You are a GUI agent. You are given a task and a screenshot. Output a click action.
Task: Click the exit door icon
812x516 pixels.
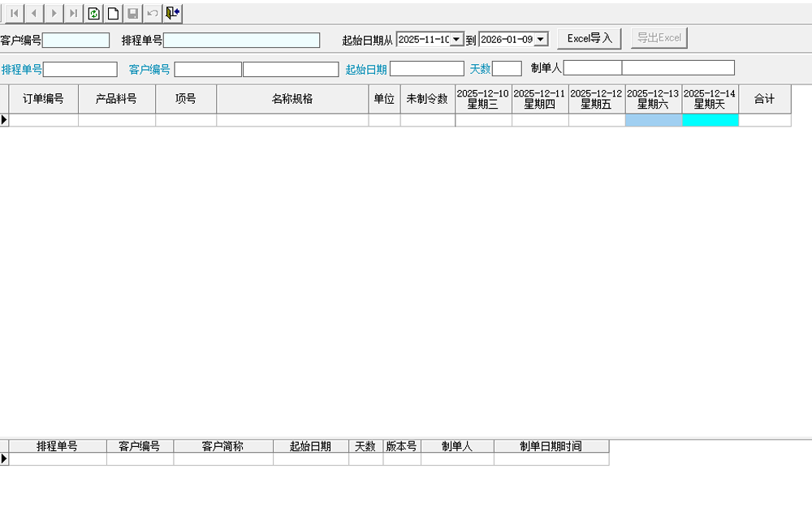click(172, 14)
